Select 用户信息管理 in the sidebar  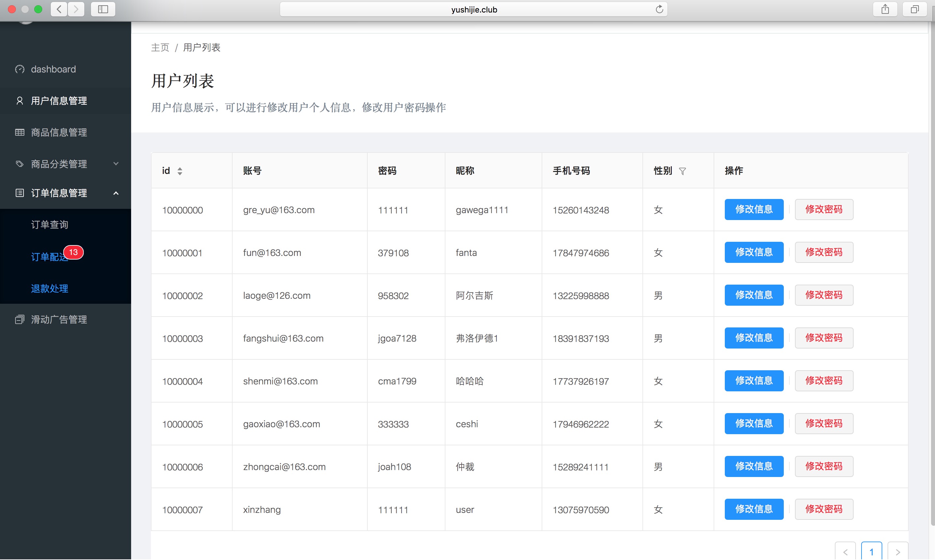[59, 101]
